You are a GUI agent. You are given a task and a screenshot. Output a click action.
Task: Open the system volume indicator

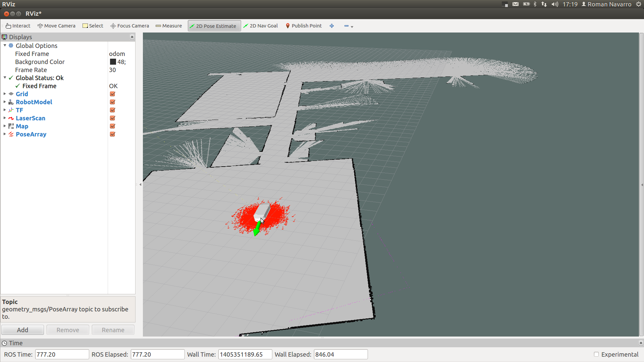pos(555,4)
